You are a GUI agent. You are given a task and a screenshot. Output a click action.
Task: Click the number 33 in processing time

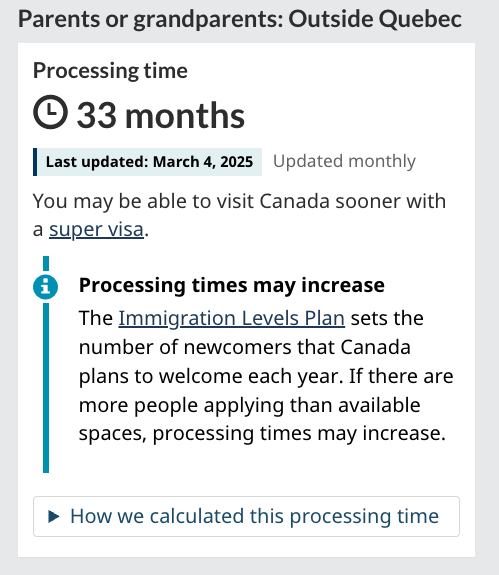coord(97,116)
